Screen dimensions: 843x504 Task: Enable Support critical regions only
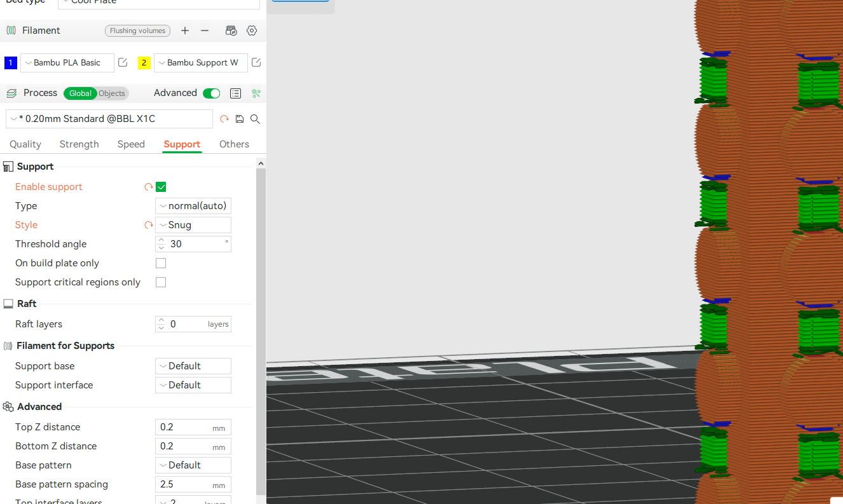tap(161, 282)
